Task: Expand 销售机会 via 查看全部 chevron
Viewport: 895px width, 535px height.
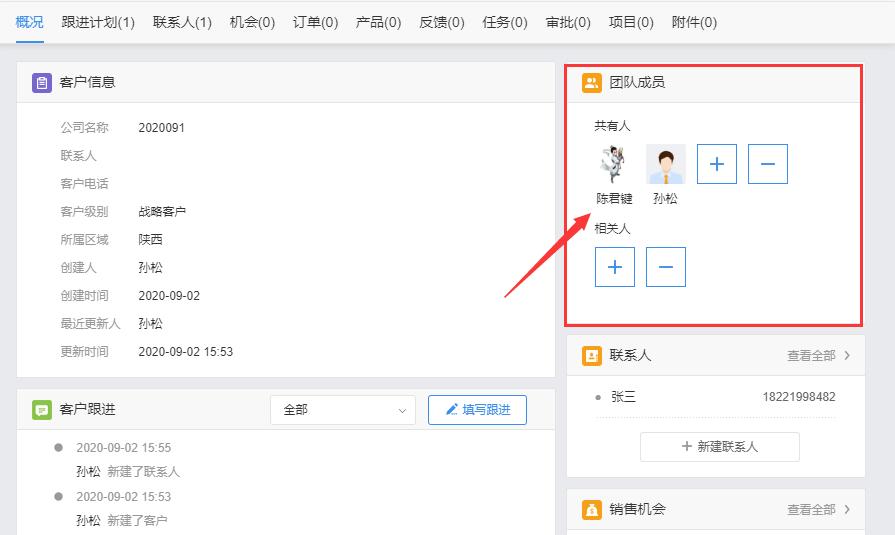Action: click(847, 509)
